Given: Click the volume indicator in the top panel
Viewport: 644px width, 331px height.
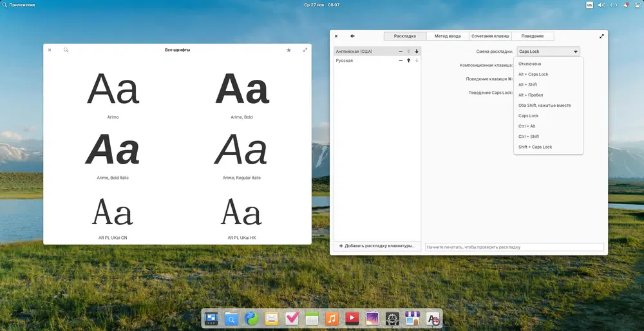Looking at the screenshot, I should click(x=601, y=5).
